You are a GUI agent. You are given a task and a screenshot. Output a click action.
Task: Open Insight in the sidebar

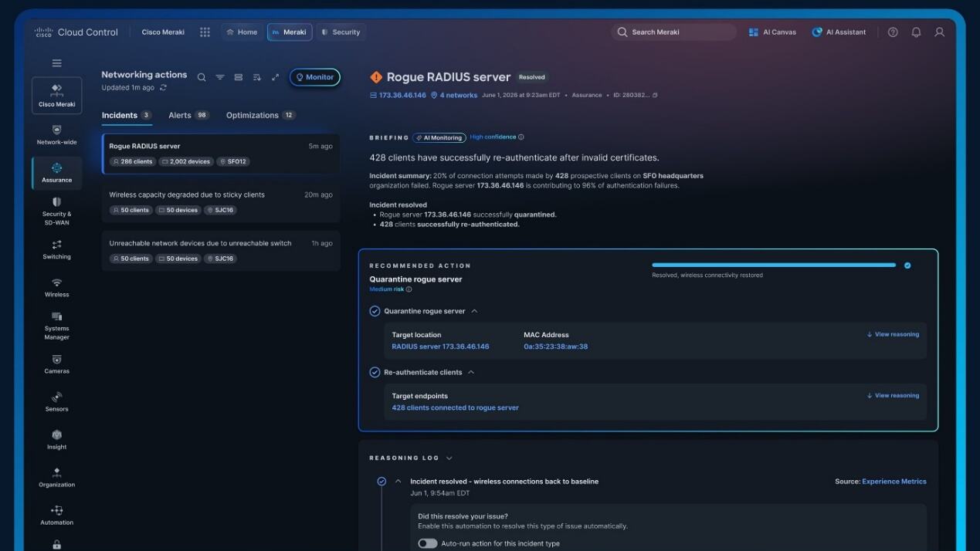pos(57,440)
